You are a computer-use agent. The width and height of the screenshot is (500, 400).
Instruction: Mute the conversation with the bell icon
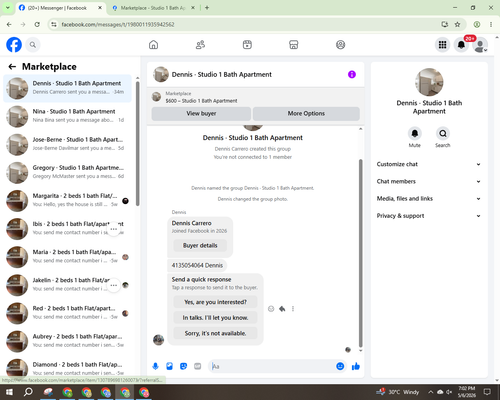coord(415,134)
